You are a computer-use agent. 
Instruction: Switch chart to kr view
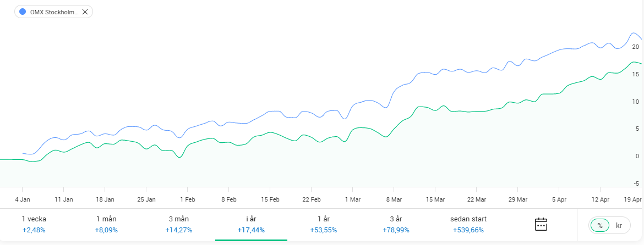coord(619,225)
